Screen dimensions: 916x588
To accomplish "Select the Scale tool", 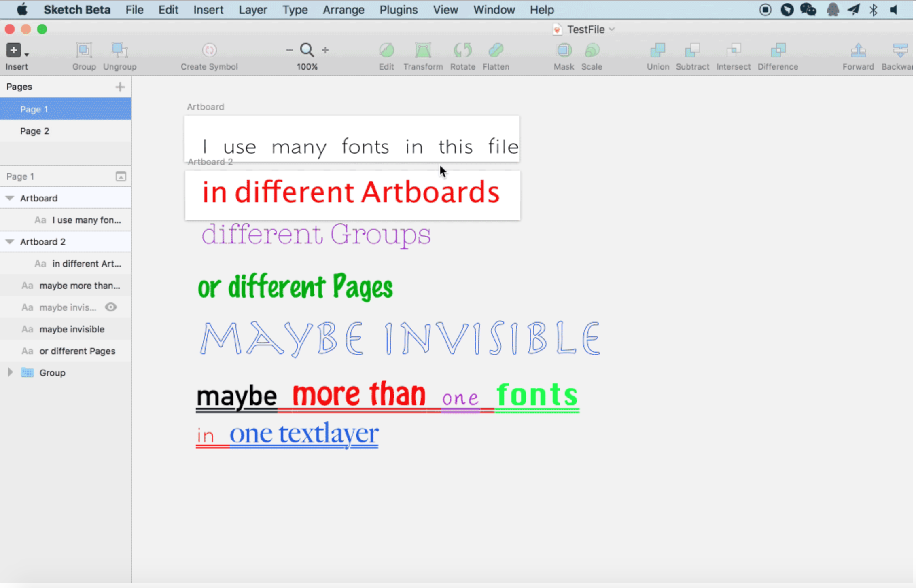I will coord(592,51).
